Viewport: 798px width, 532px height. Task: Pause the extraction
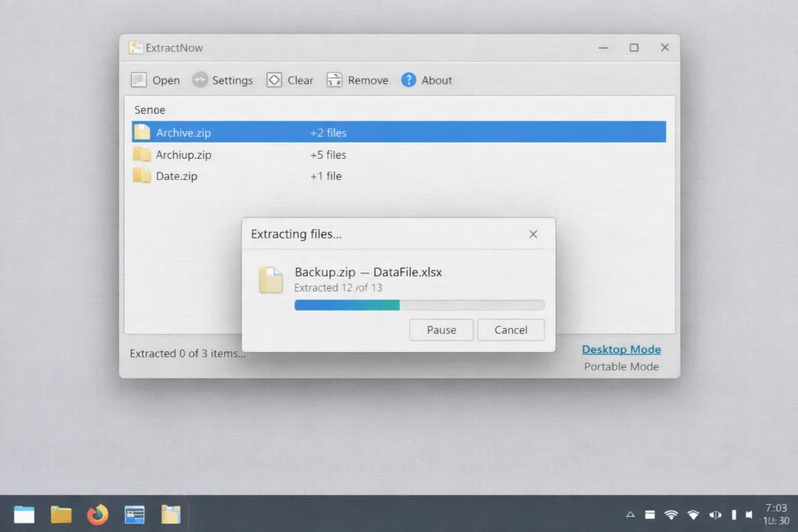[441, 329]
